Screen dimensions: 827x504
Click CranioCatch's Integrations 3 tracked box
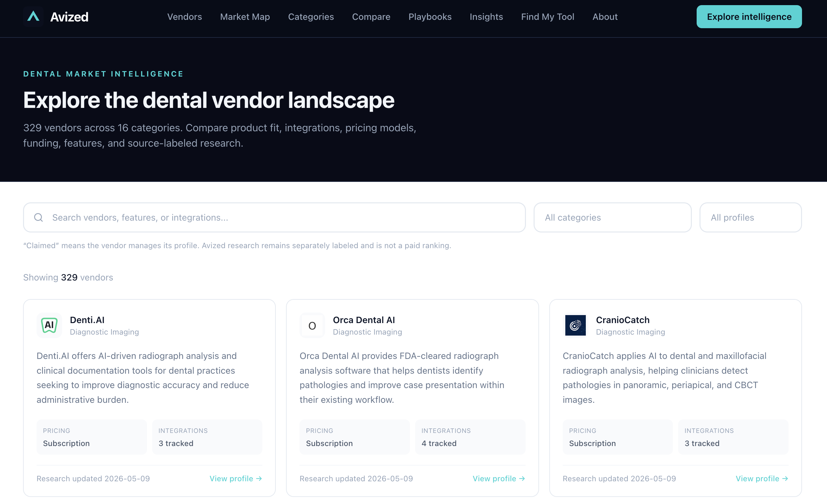tap(733, 437)
